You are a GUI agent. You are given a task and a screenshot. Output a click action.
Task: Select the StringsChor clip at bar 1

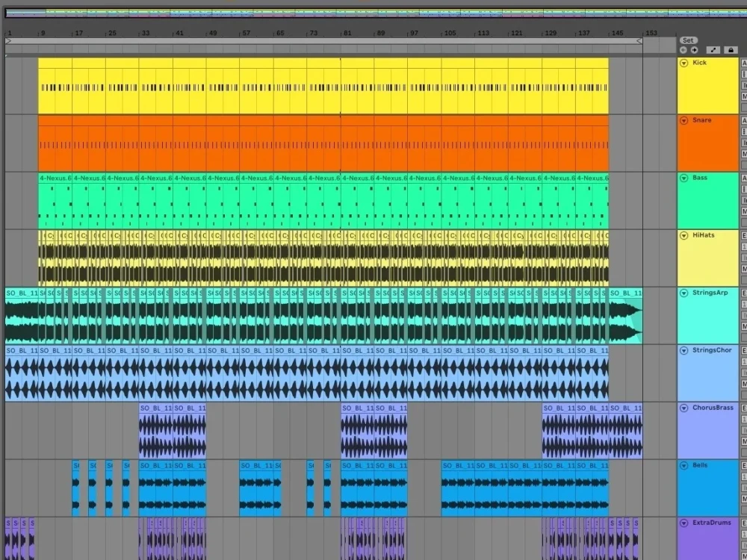(22, 373)
